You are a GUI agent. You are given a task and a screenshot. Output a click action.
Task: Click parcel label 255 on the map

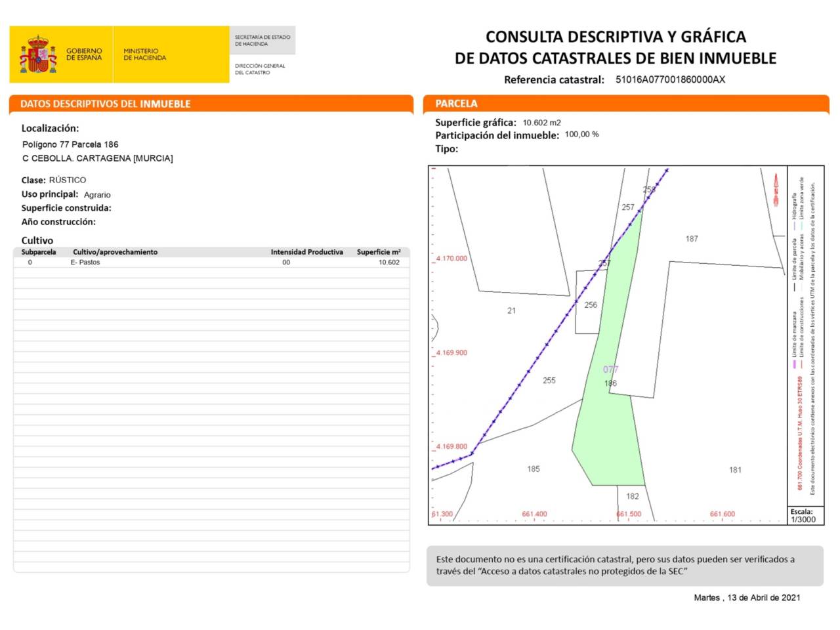(x=549, y=380)
